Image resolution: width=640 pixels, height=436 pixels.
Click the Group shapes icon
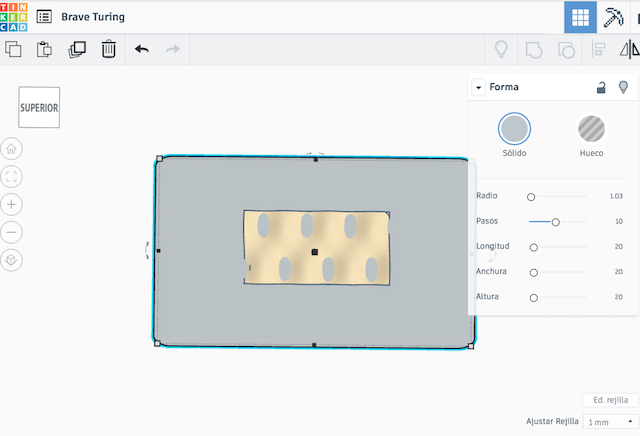pos(534,50)
